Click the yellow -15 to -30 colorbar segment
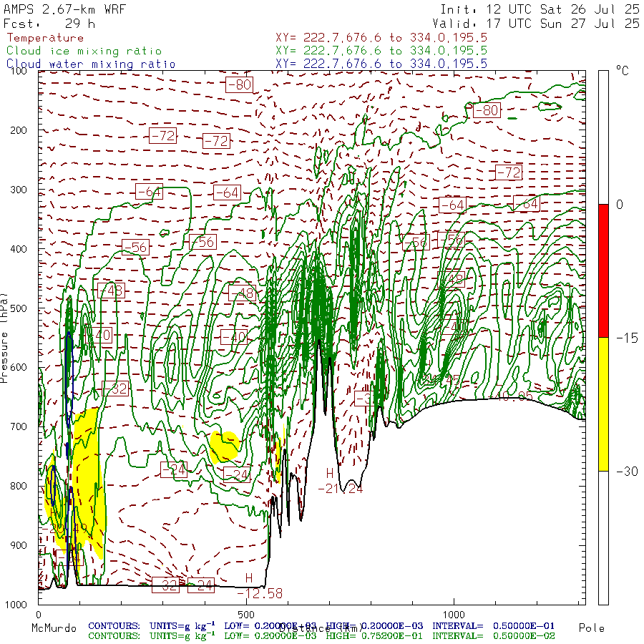Viewport: 644px width, 644px height. point(603,404)
